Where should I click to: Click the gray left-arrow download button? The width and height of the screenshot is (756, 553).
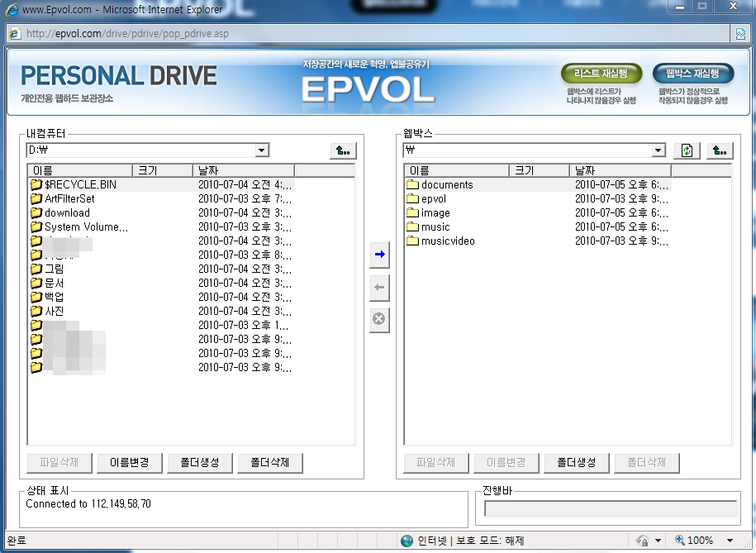[379, 288]
